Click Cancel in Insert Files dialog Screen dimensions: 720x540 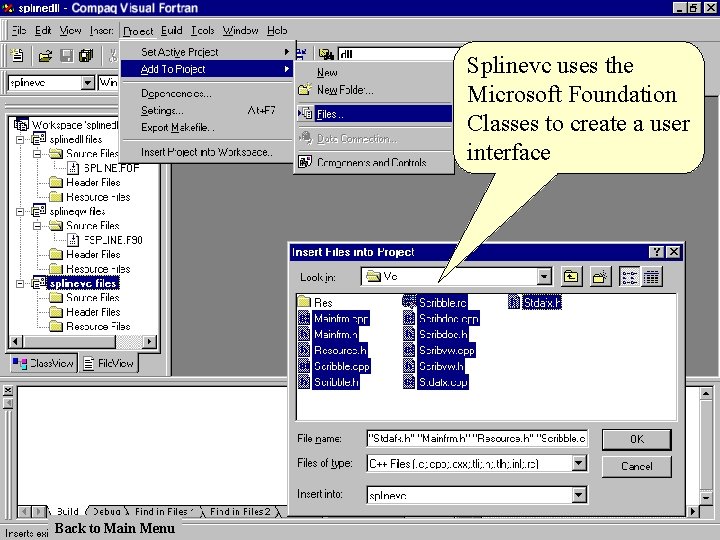point(636,466)
